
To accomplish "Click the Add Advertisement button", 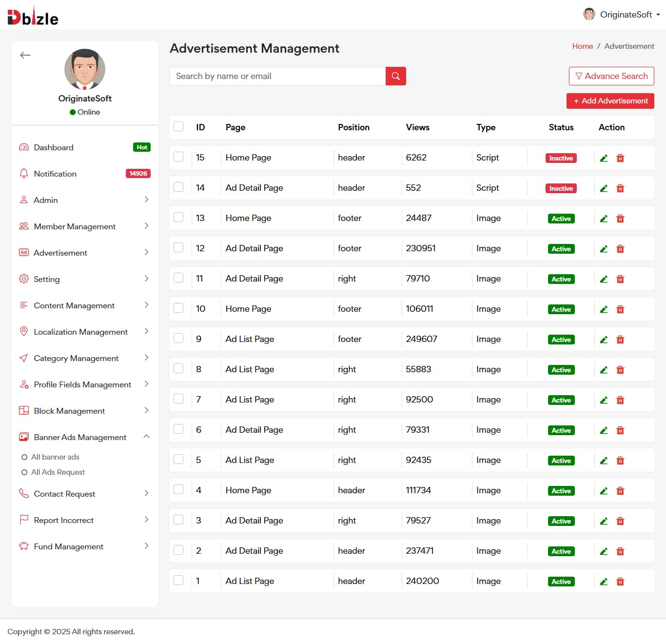I will tap(610, 101).
